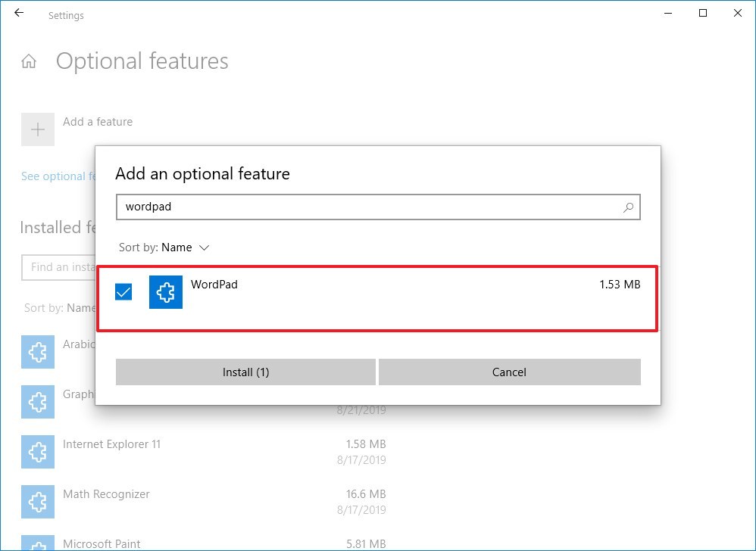
Task: Select the Internet Explorer 11 list entry name
Action: tap(111, 444)
